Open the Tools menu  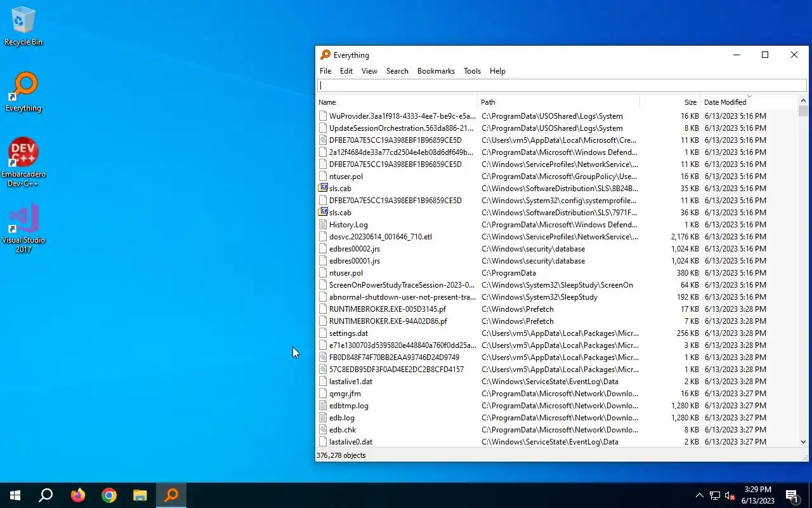(x=472, y=71)
